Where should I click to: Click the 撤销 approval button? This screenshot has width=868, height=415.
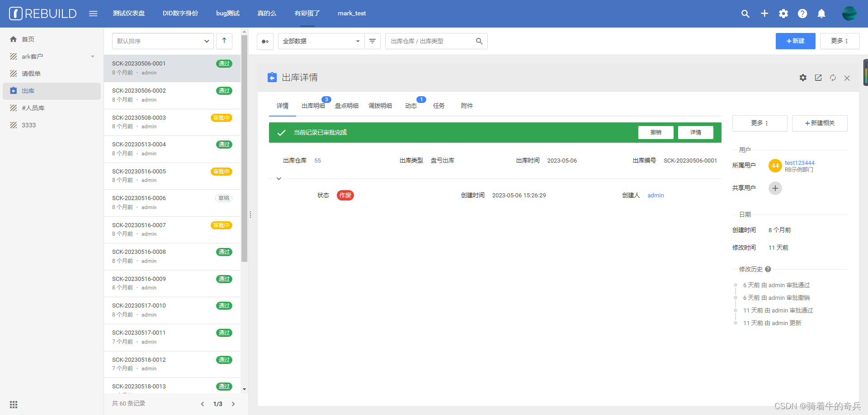tap(656, 132)
